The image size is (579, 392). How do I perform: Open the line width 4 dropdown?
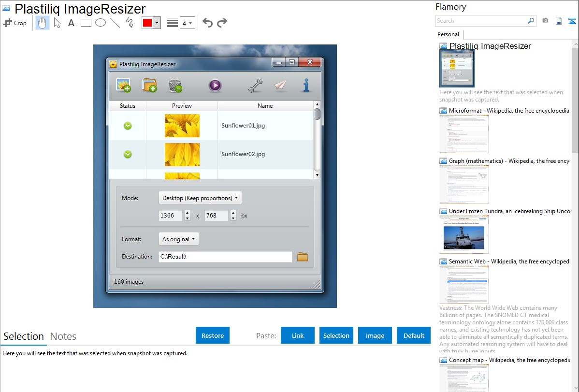187,23
